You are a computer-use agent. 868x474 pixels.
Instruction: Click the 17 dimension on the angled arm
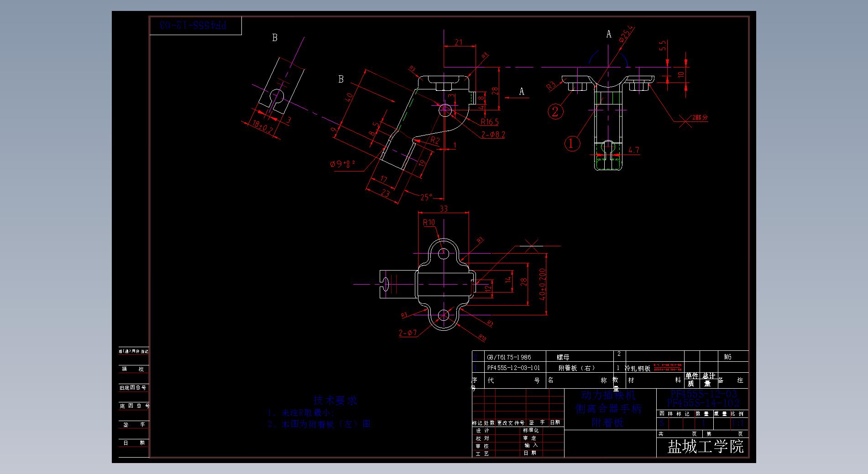point(384,179)
